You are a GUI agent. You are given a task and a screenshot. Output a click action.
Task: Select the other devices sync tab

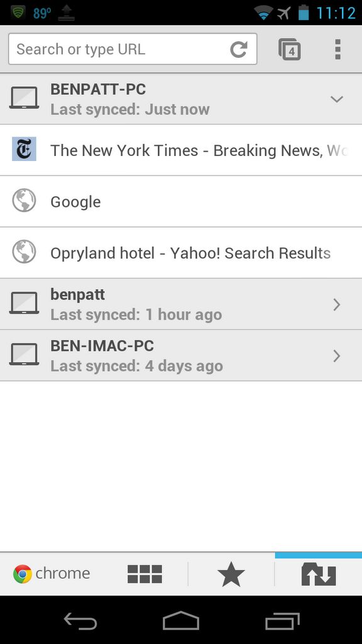(x=319, y=574)
